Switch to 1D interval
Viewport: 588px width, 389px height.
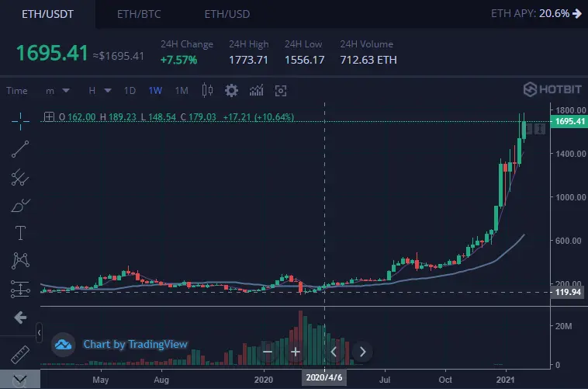130,91
